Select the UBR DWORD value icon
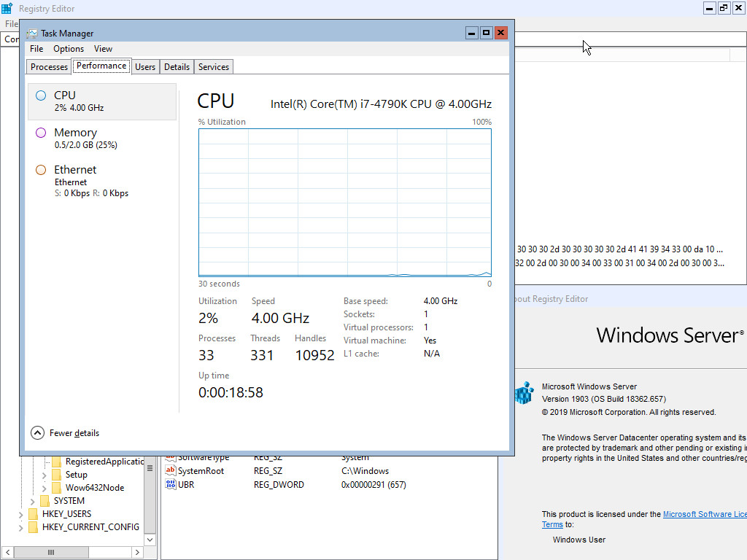This screenshot has width=747, height=560. click(x=171, y=484)
